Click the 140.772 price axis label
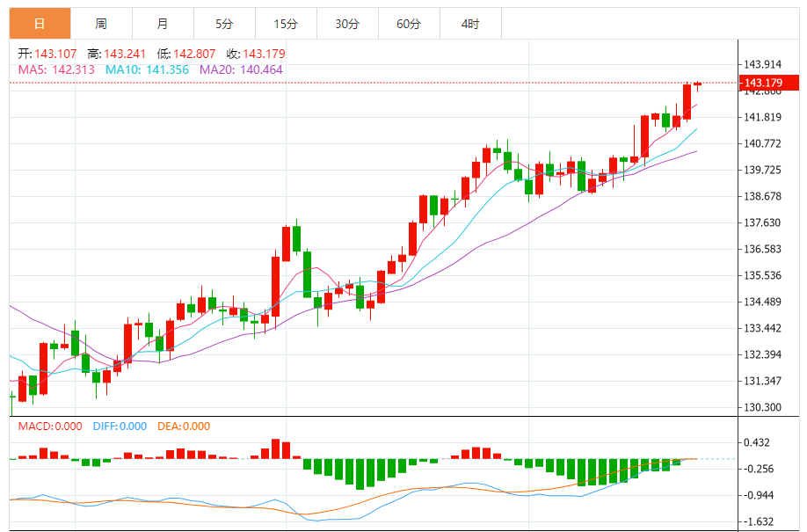This screenshot has width=807, height=532. (762, 143)
